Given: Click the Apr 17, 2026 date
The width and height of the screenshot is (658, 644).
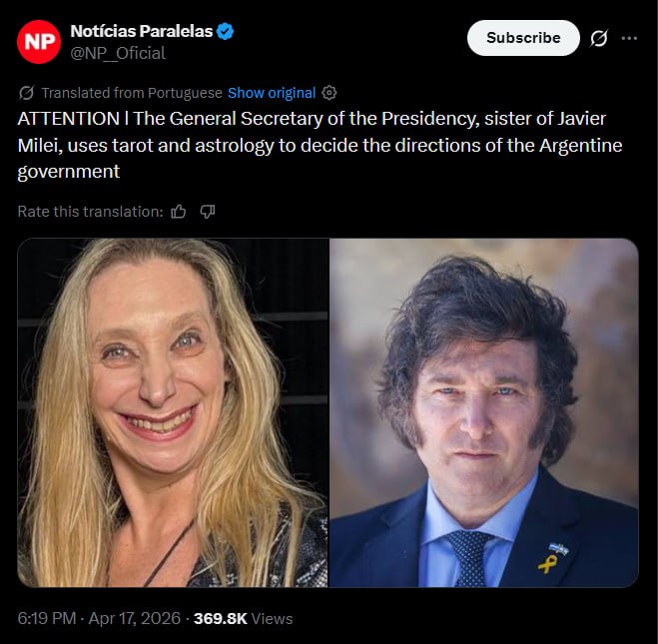Looking at the screenshot, I should [134, 618].
